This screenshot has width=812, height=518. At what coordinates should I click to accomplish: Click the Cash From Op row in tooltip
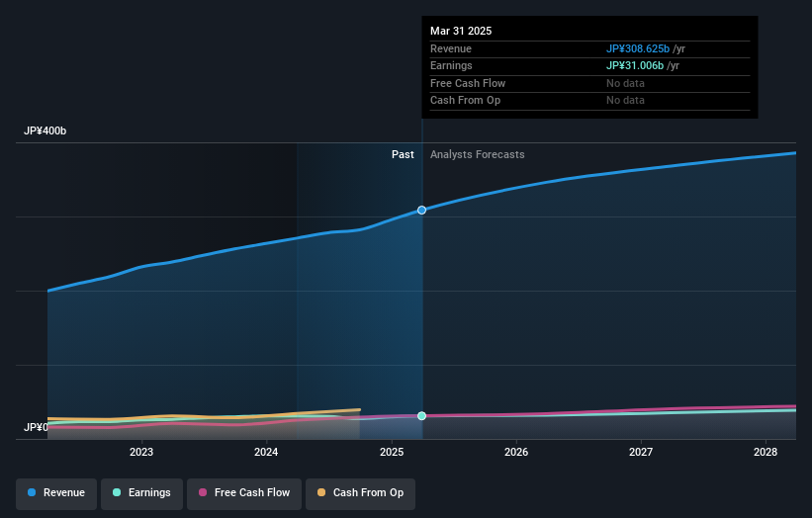(x=589, y=101)
